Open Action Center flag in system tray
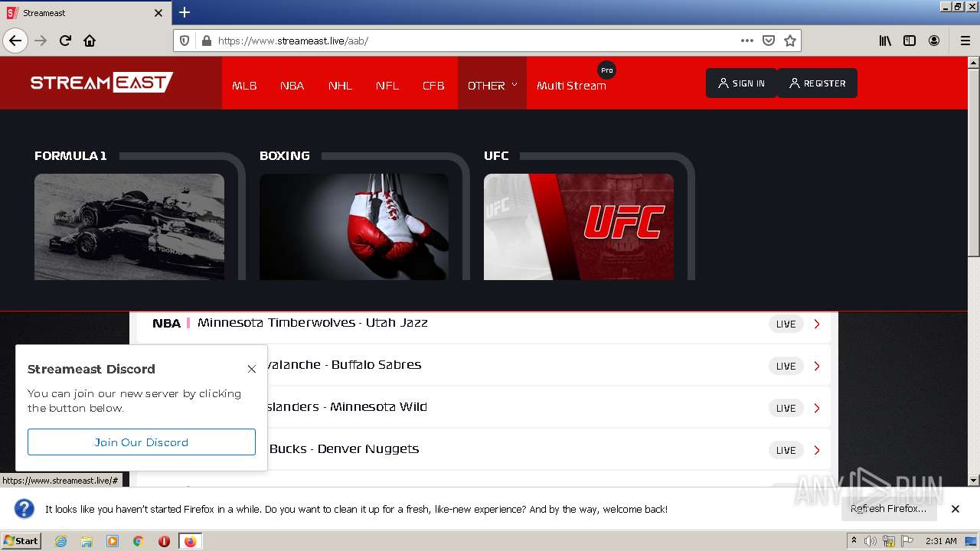This screenshot has width=980, height=551. click(x=907, y=541)
